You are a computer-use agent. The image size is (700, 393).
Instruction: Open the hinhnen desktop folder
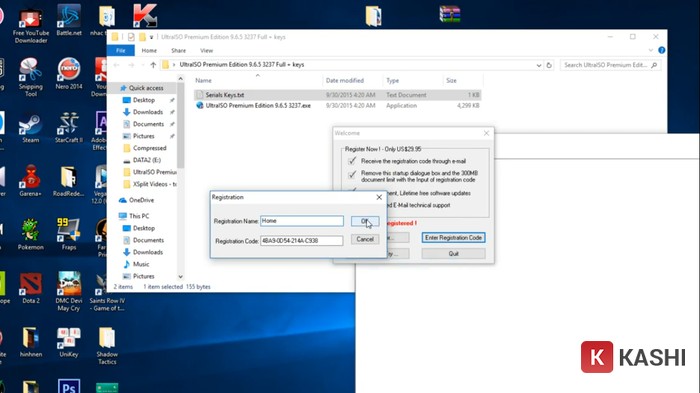(x=30, y=342)
